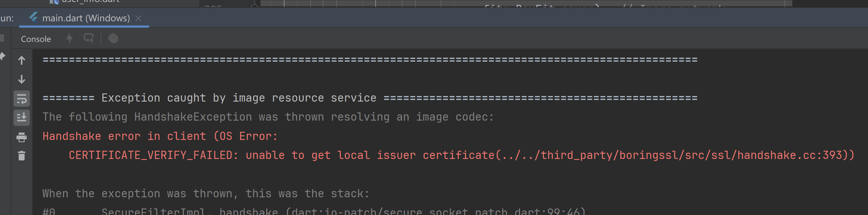Open secure_socket_patch.dart:99:46 stack link
Viewport: 868px width, 215px height.
click(435, 211)
